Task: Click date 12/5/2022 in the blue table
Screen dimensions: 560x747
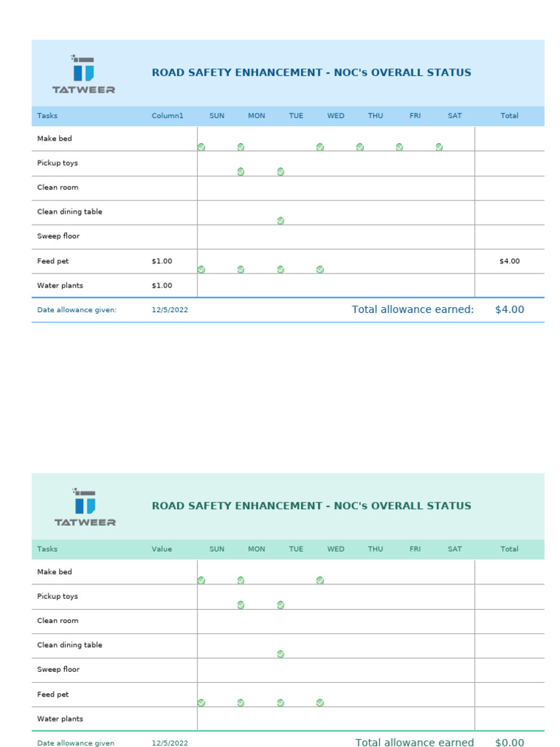Action: click(x=169, y=309)
